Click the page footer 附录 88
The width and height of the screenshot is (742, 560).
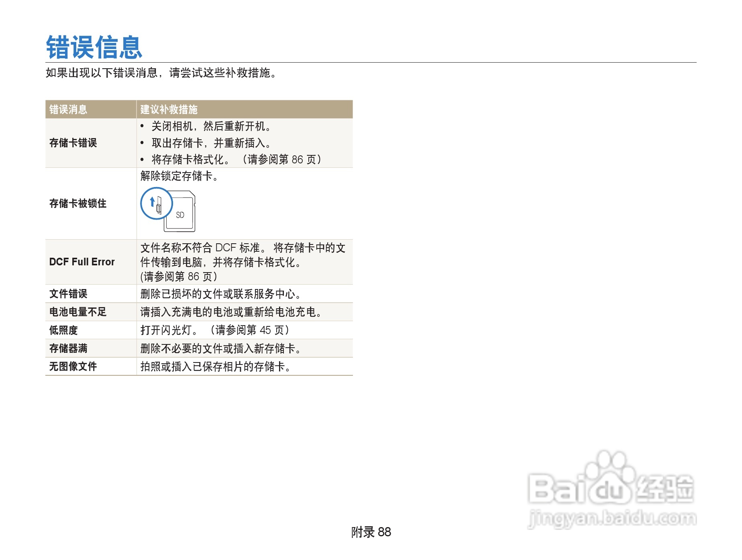pyautogui.click(x=371, y=532)
